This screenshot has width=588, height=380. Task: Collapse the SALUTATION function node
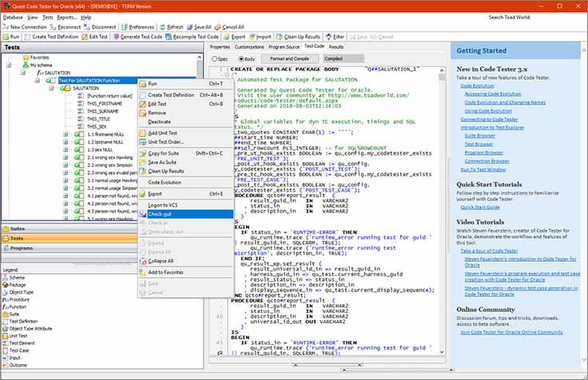pyautogui.click(x=23, y=73)
